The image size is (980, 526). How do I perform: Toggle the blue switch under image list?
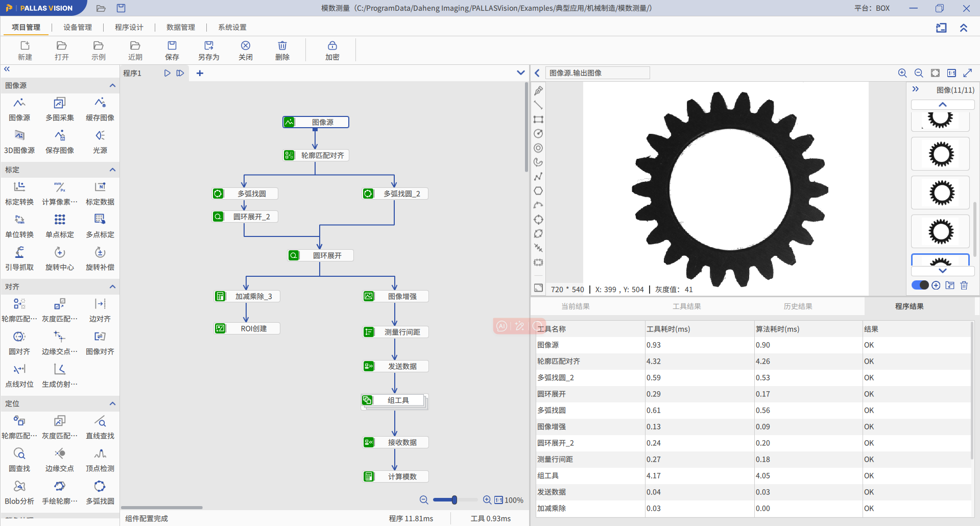(920, 285)
